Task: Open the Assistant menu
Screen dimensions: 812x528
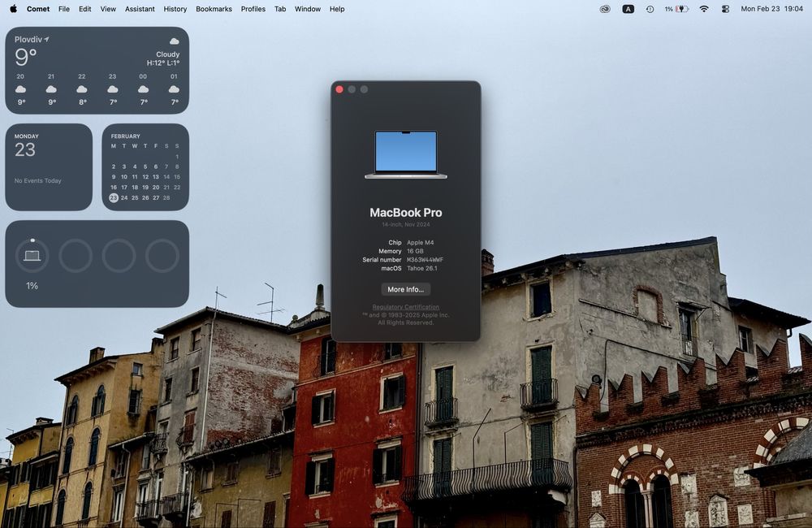Action: pos(140,9)
